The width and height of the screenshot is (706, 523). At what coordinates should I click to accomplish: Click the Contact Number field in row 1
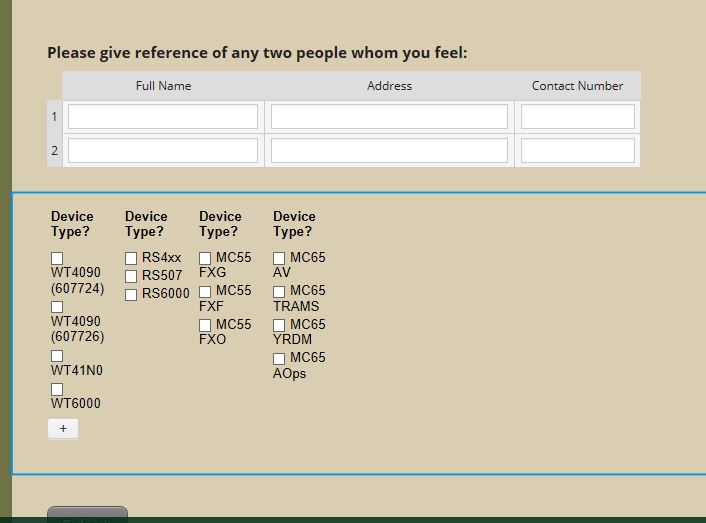click(x=577, y=117)
